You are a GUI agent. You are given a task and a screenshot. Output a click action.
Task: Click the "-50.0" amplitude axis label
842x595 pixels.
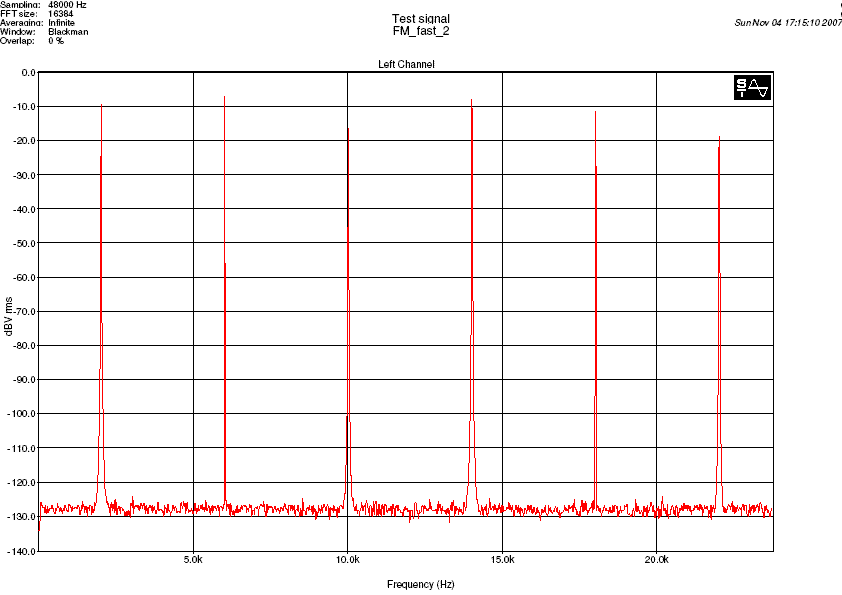24,243
